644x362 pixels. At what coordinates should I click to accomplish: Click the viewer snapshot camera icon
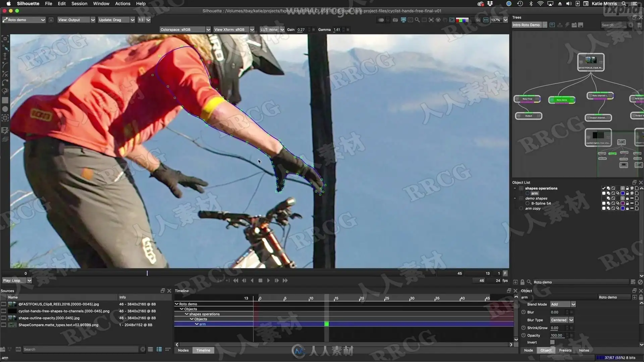coord(395,20)
